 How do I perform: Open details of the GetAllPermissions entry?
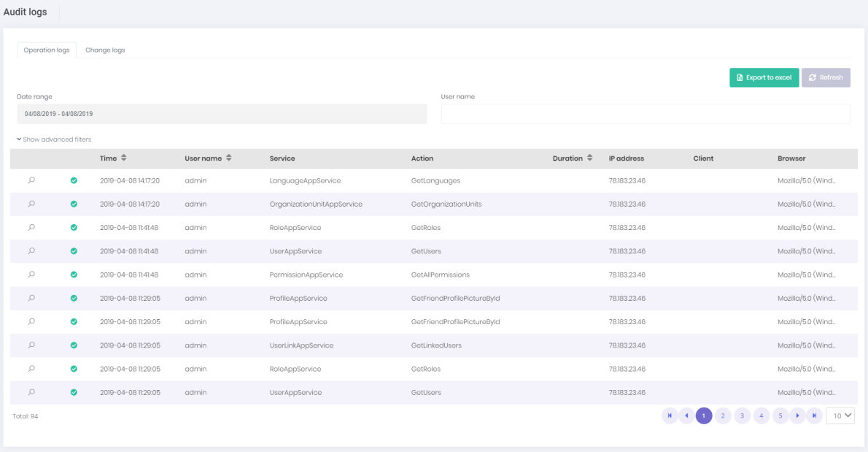tap(31, 274)
